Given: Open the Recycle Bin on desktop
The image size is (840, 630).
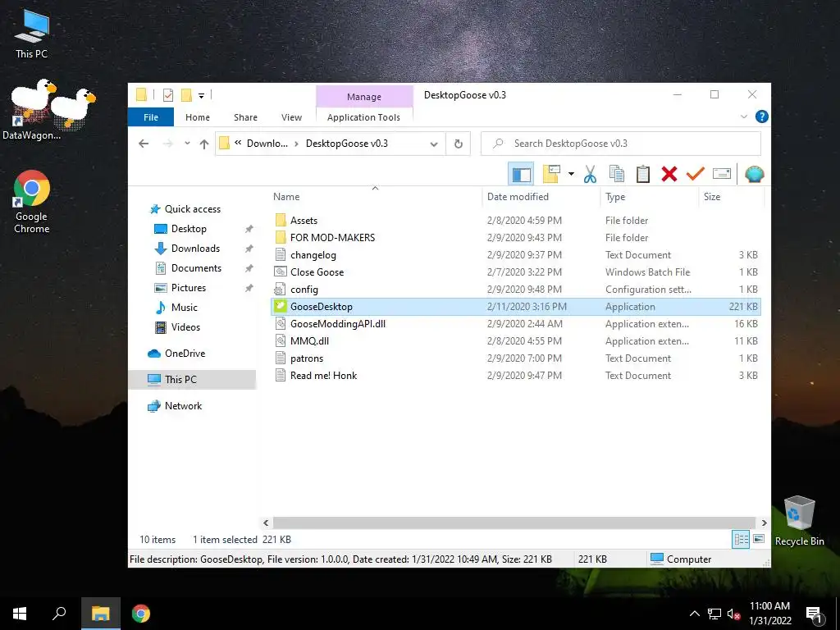Looking at the screenshot, I should pos(799,521).
